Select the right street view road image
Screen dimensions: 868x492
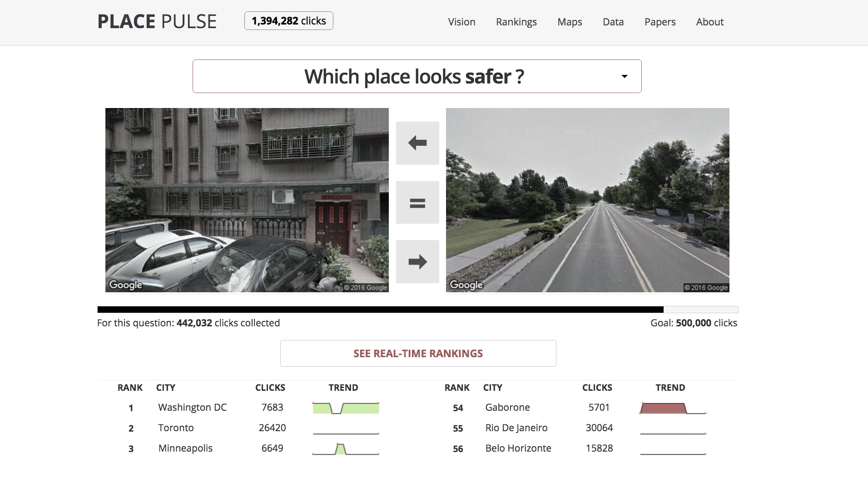[588, 200]
